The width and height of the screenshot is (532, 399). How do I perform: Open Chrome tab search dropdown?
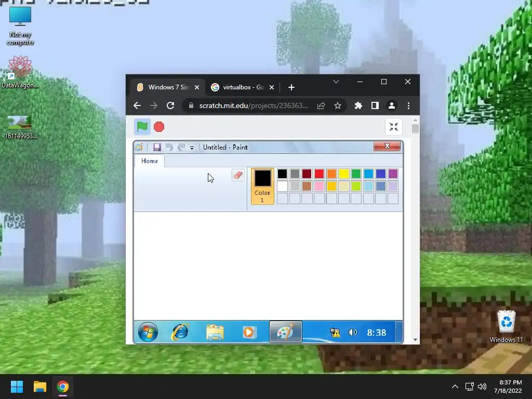click(336, 82)
